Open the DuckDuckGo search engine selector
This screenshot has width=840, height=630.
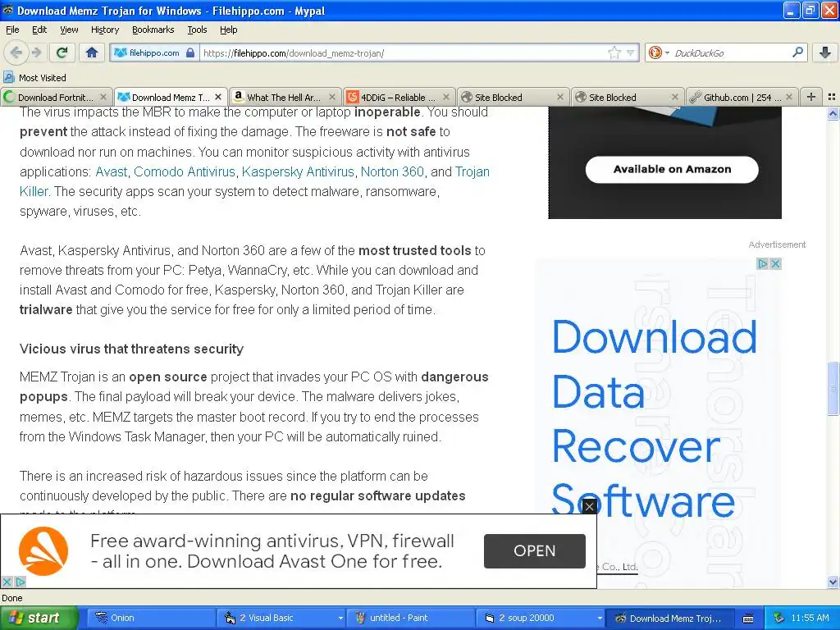click(659, 52)
